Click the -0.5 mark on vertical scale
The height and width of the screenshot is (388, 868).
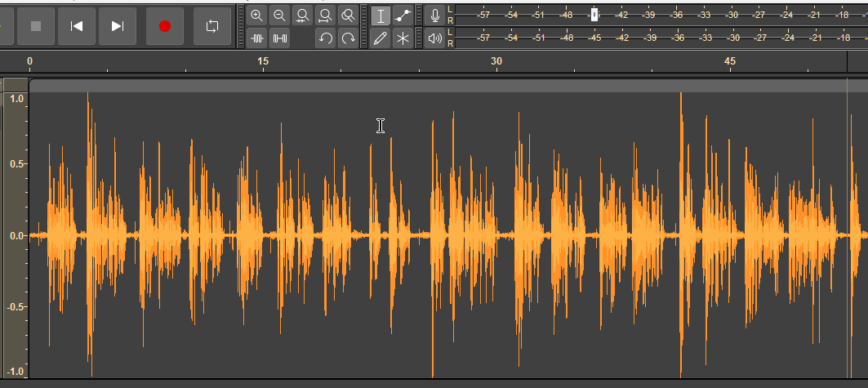[16, 306]
